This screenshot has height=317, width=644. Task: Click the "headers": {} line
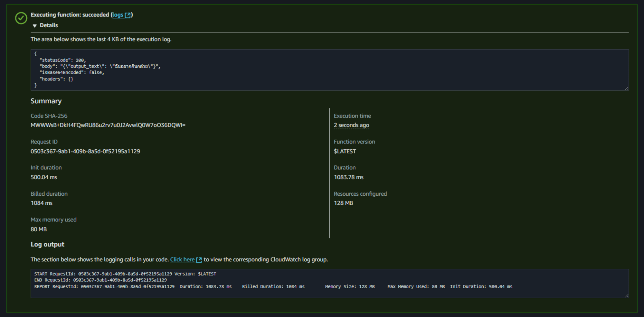[56, 79]
